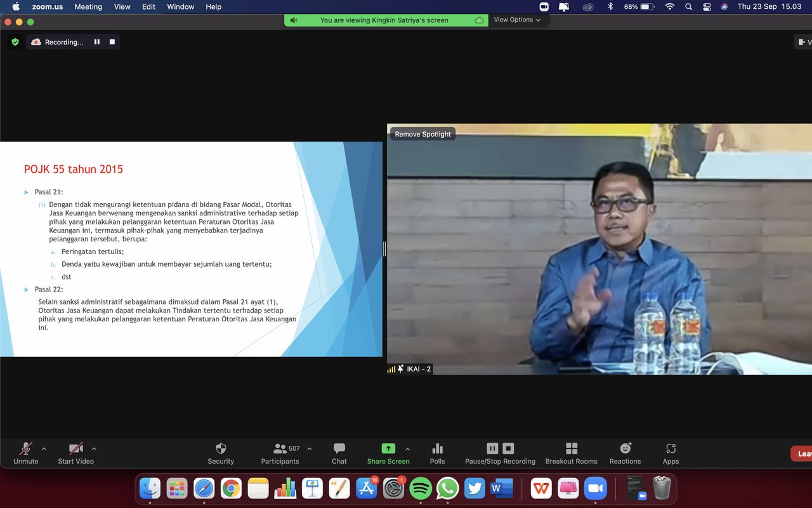Screen dimensions: 812x508
Task: Open the Trash in the dock
Action: [662, 488]
